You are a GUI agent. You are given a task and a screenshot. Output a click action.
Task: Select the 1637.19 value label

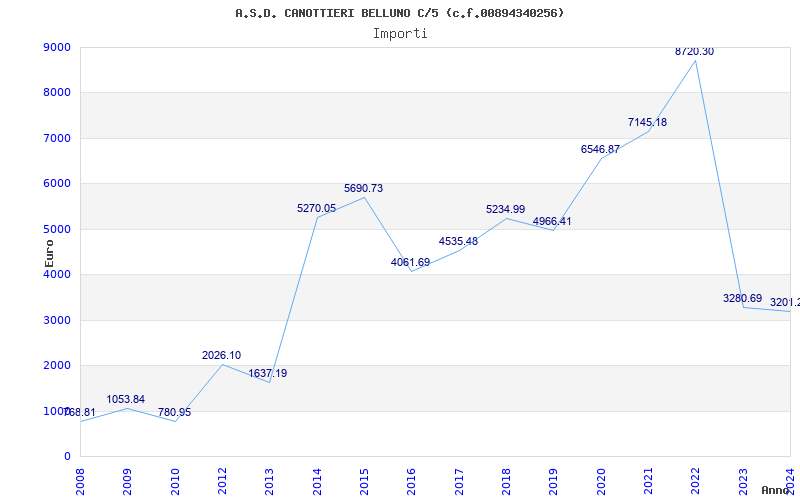268,373
